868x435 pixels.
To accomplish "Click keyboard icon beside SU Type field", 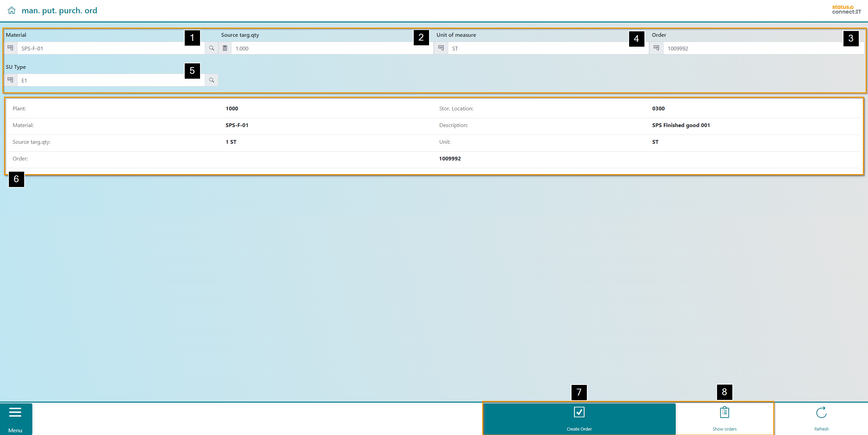I will pyautogui.click(x=11, y=80).
